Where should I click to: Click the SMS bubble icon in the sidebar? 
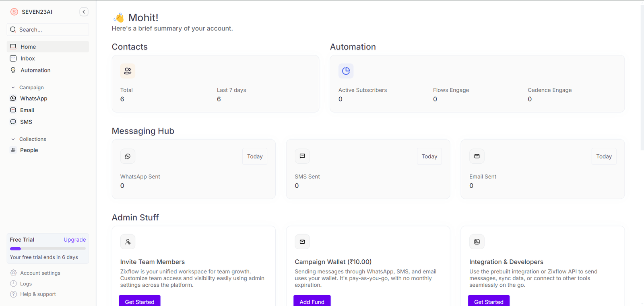pyautogui.click(x=13, y=121)
